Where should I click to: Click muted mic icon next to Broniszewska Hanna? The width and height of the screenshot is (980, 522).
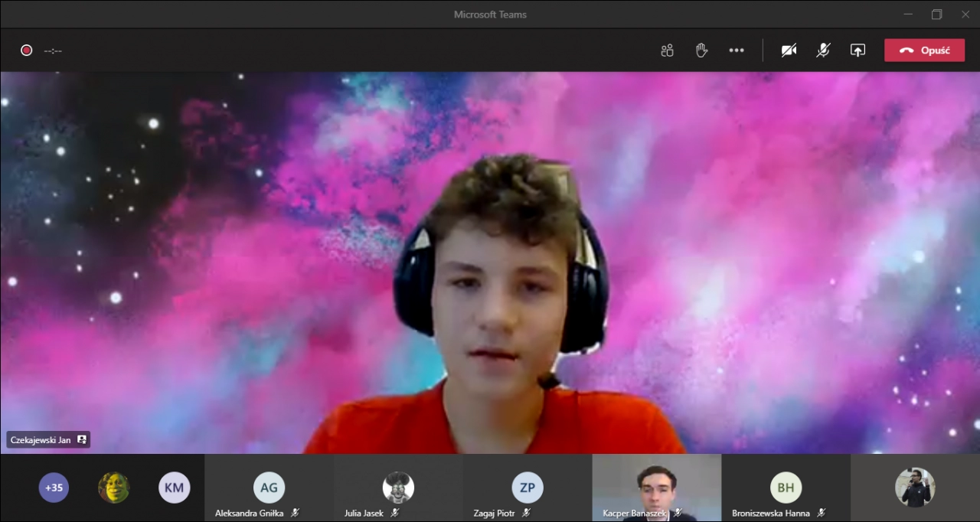[821, 513]
